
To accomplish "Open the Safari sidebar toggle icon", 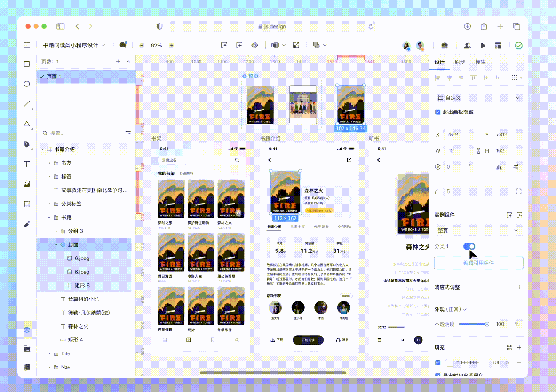I will coord(61,26).
